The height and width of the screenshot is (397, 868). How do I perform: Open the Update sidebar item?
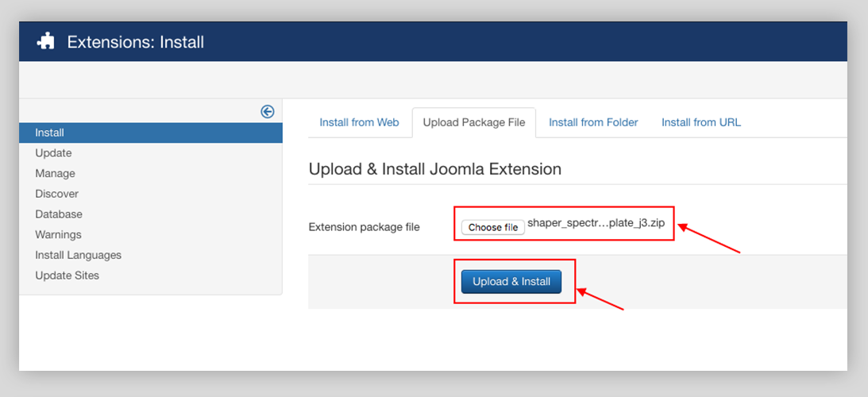point(53,153)
